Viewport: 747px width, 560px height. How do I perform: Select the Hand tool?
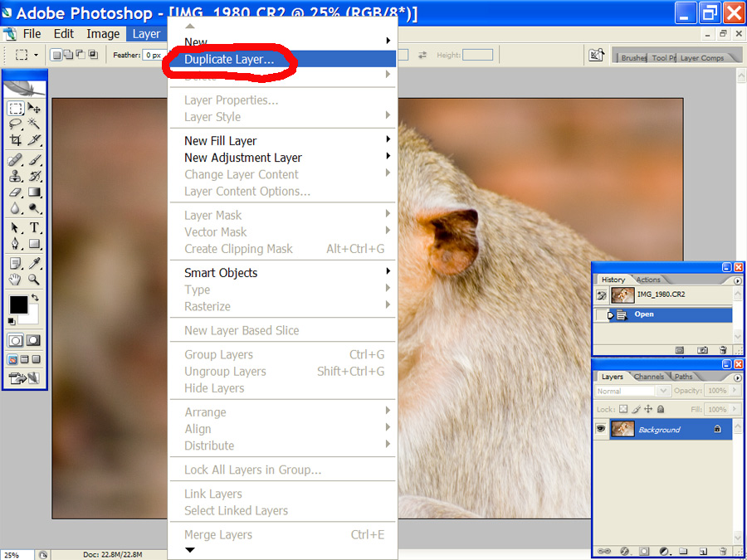(16, 280)
